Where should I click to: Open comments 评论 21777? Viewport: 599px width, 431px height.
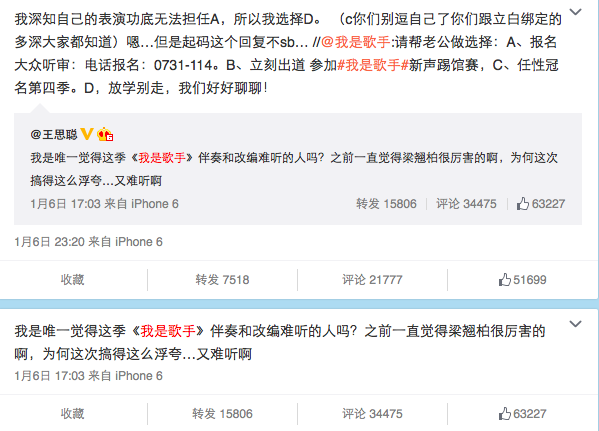pyautogui.click(x=372, y=280)
